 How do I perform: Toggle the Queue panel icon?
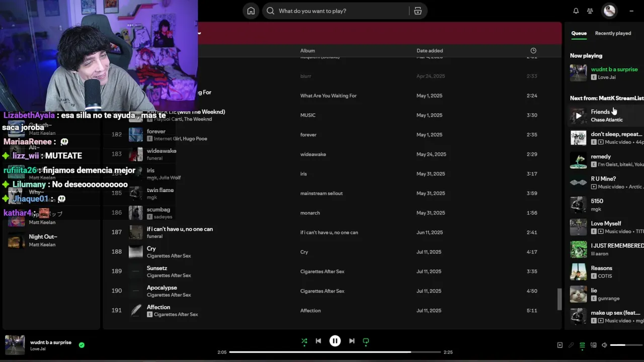click(582, 345)
